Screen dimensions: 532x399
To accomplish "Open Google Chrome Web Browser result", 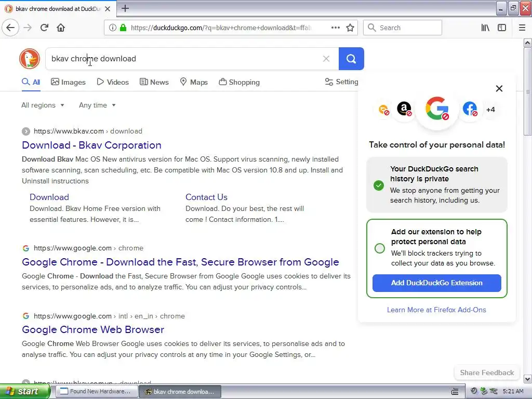I will [x=93, y=329].
